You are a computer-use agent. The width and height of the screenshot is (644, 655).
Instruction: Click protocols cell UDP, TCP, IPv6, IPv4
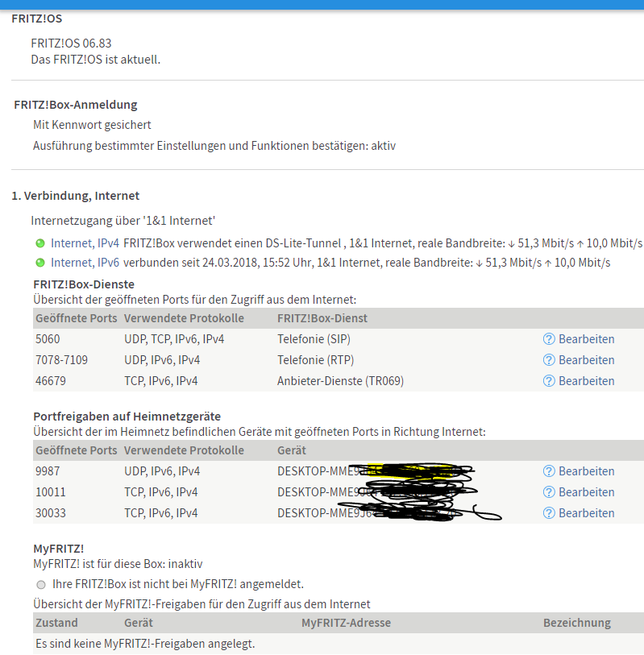pos(174,338)
